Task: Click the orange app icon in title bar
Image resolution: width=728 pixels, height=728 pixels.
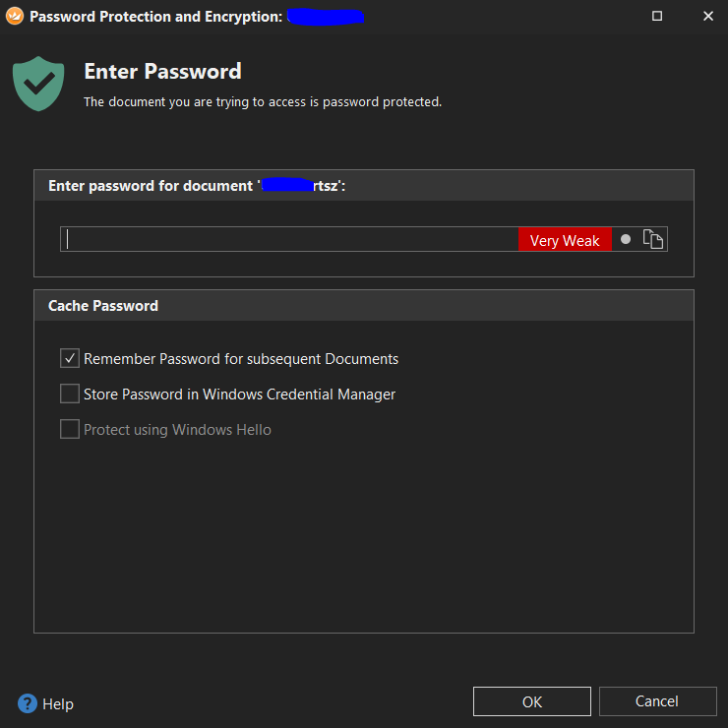Action: tap(15, 16)
